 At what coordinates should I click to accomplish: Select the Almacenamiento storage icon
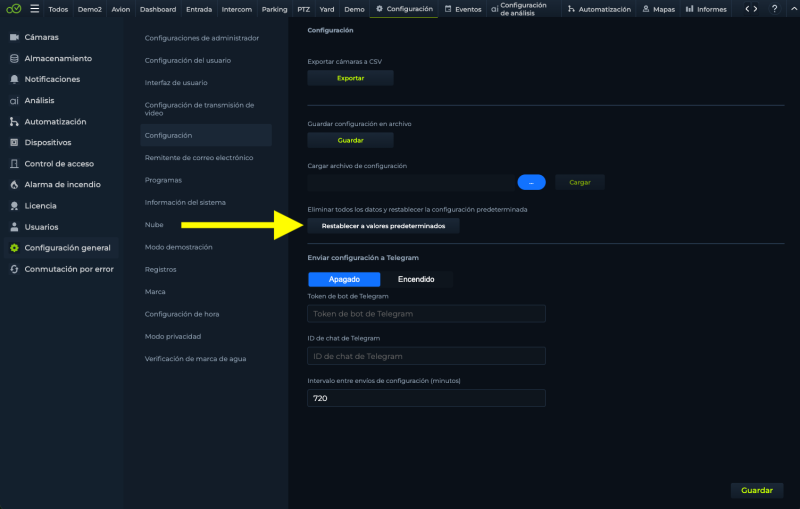point(14,59)
